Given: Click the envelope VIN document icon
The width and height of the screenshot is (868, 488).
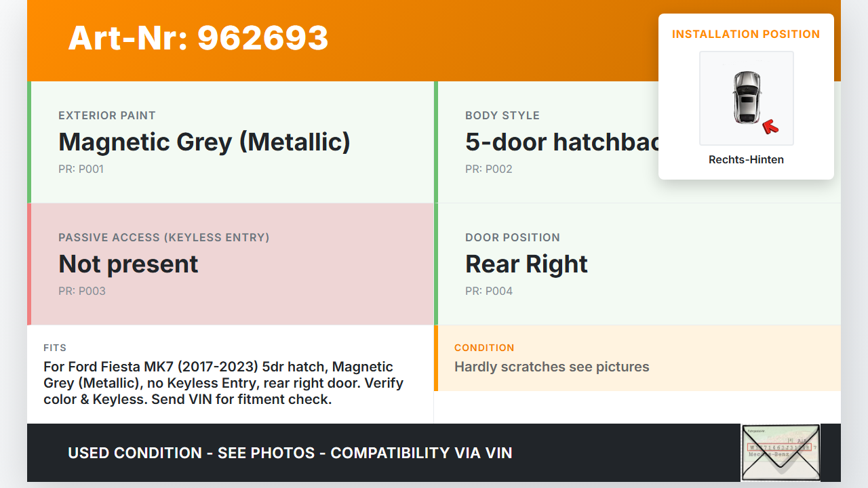Looking at the screenshot, I should (781, 452).
